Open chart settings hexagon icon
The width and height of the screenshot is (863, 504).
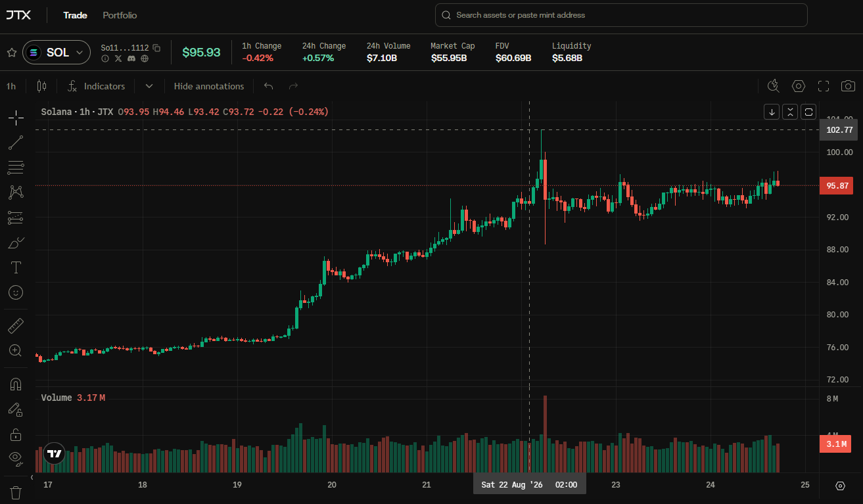[x=799, y=86]
